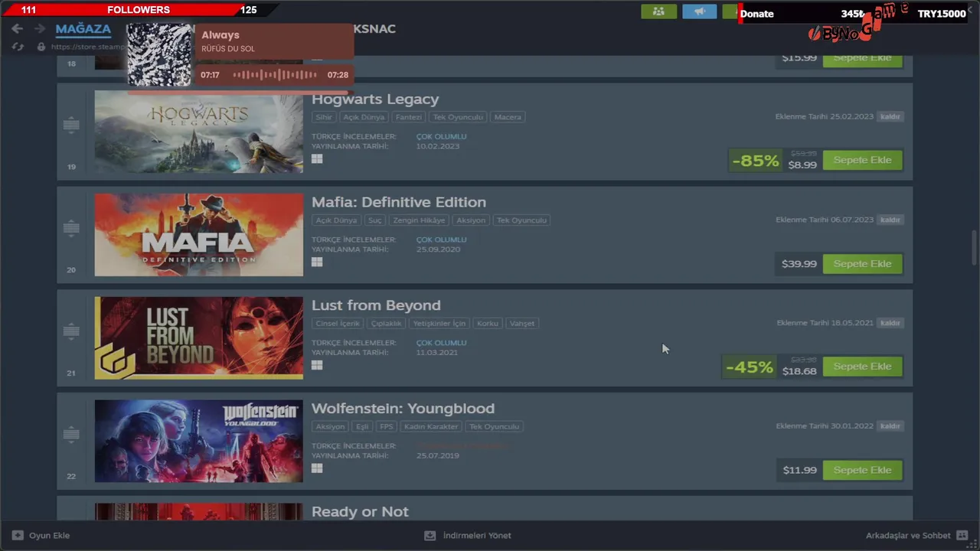Click the plus icon beside Oyun Ekle
980x551 pixels.
18,536
